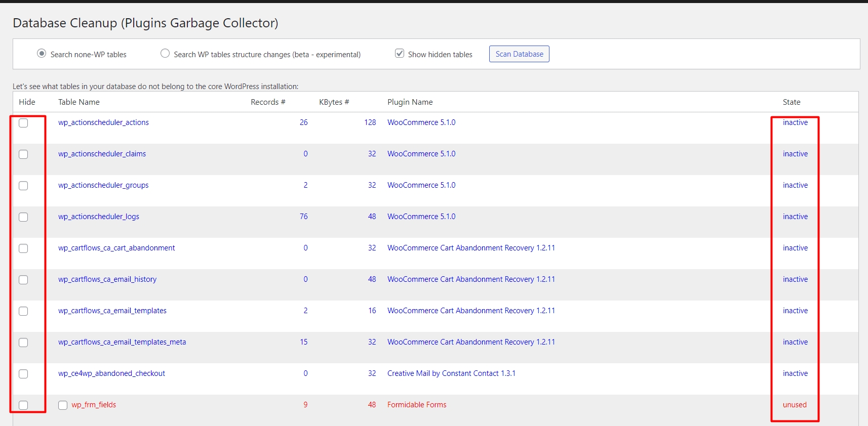The width and height of the screenshot is (868, 426).
Task: Click table name wp_cartflows_ca_email_templates
Action: click(112, 311)
